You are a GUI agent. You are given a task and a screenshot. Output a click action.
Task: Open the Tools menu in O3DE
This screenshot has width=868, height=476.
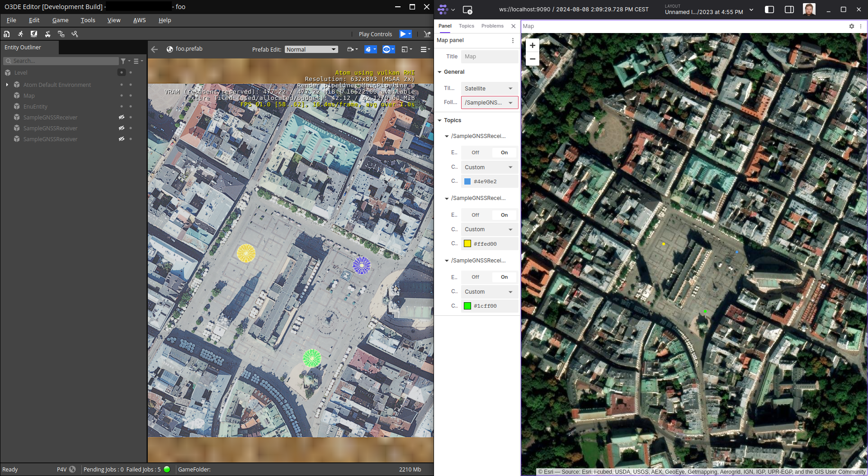click(88, 20)
